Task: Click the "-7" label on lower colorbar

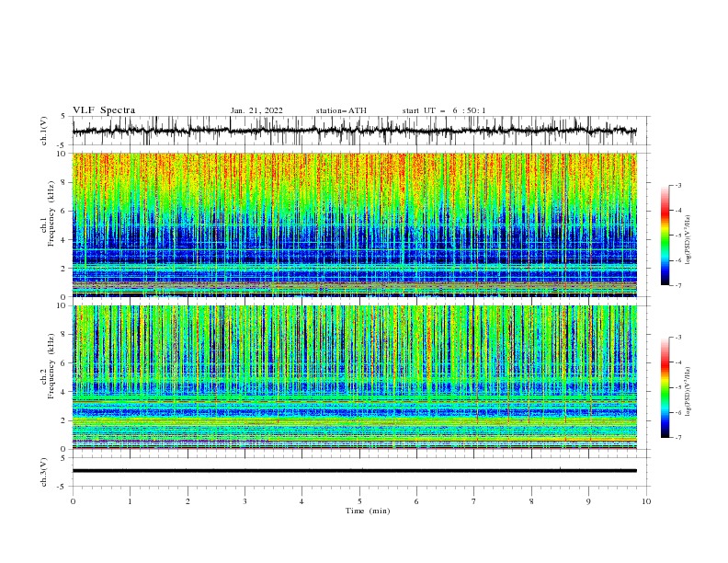Action: [678, 438]
